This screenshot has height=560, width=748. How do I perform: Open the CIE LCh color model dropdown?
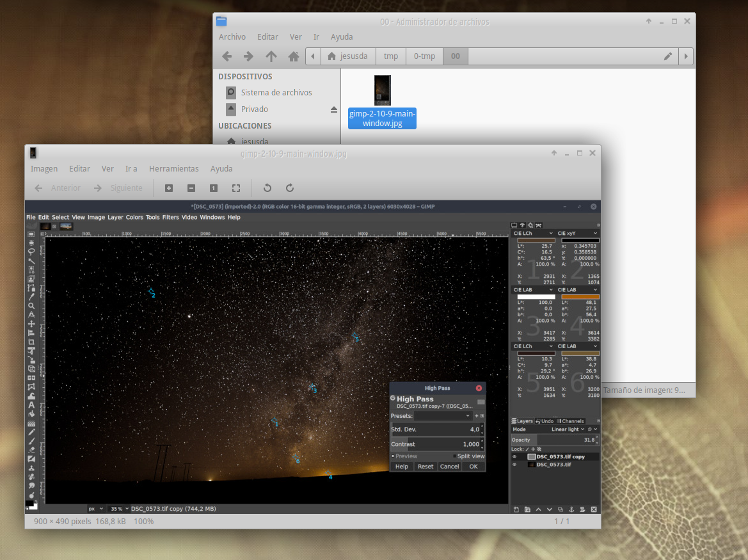pos(533,234)
